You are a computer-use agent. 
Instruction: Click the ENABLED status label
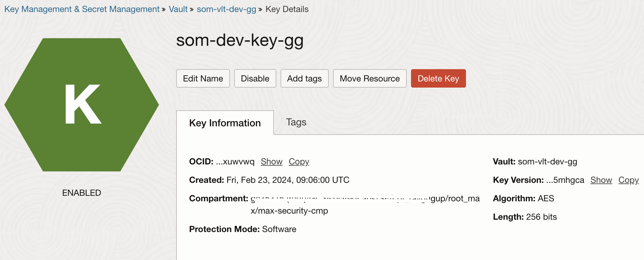click(x=82, y=193)
